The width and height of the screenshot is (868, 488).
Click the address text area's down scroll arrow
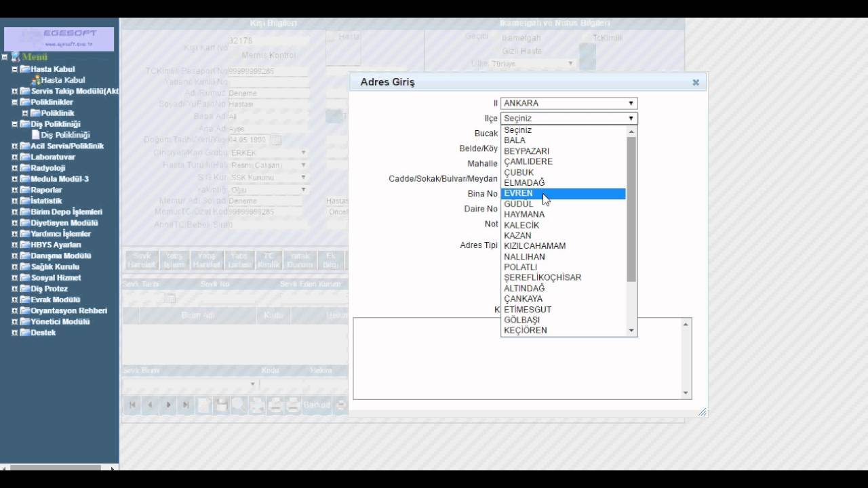coord(686,393)
